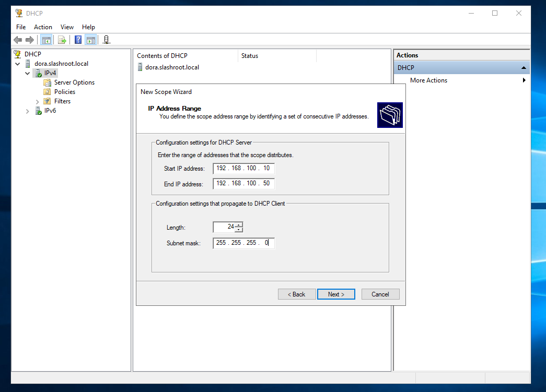Open the blue Help toolbar icon
This screenshot has height=392, width=546.
(x=78, y=40)
